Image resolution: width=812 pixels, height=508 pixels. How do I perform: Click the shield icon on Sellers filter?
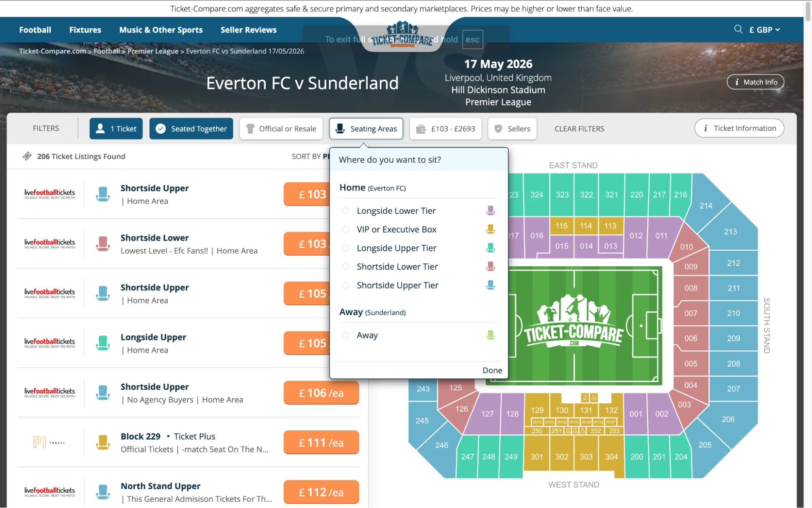click(498, 128)
